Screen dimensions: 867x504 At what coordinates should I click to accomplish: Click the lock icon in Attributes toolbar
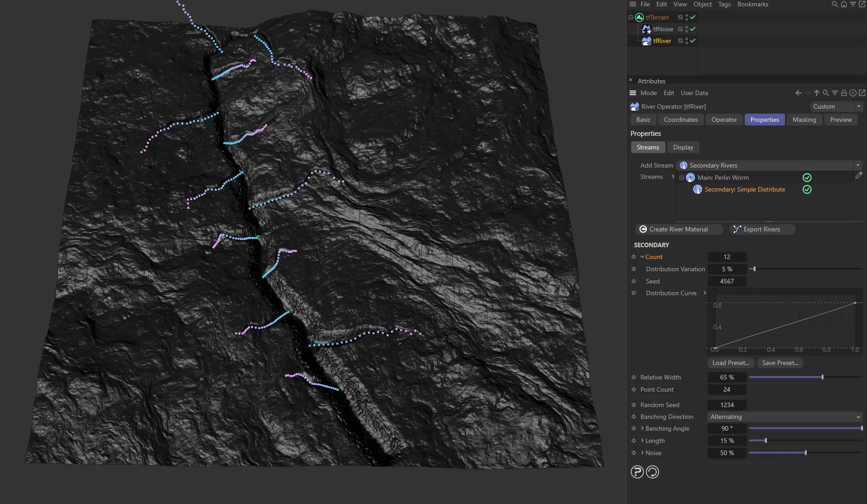pyautogui.click(x=843, y=93)
